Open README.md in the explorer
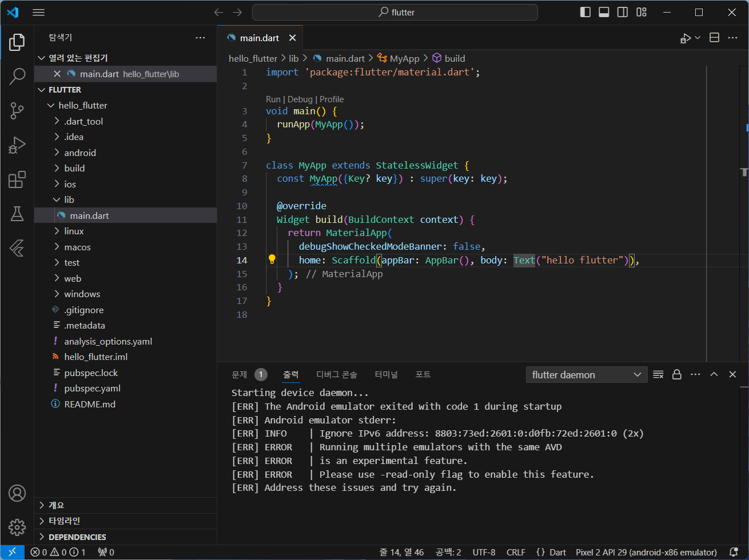Screen dimensions: 749x560 (125, 404)
